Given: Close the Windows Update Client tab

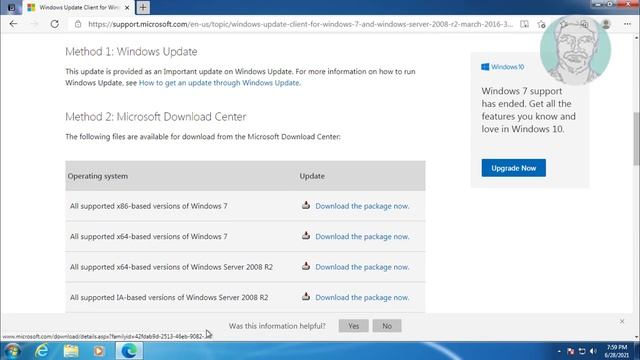Looking at the screenshot, I should [x=127, y=7].
